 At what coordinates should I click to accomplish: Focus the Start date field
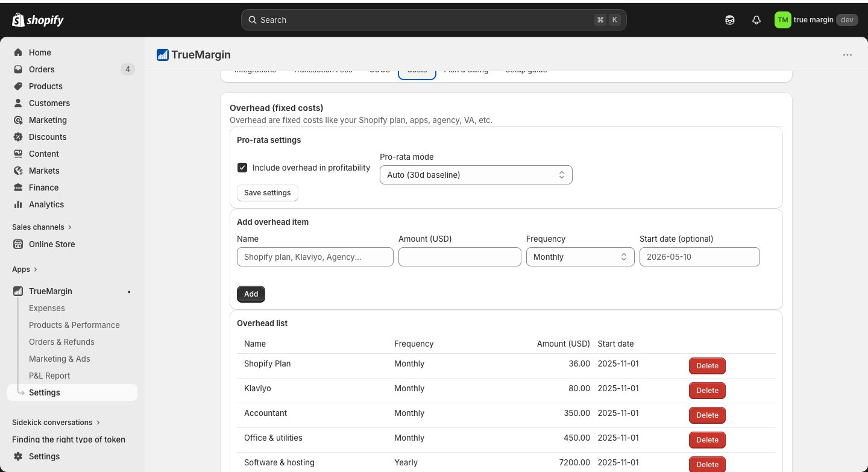pyautogui.click(x=700, y=257)
